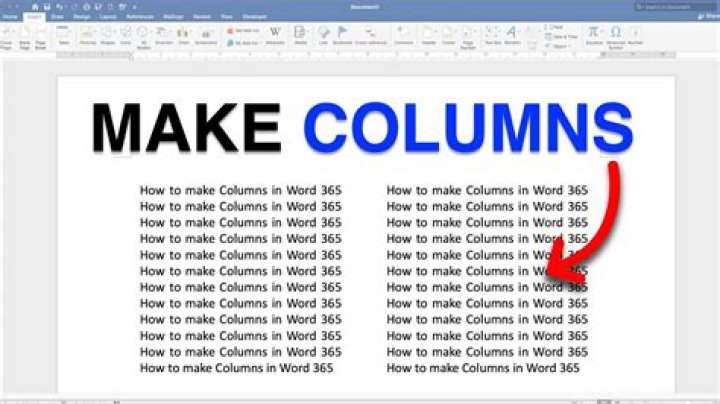Click the Link icon in the ribbon
Screen dimensions: 720x404
(323, 34)
